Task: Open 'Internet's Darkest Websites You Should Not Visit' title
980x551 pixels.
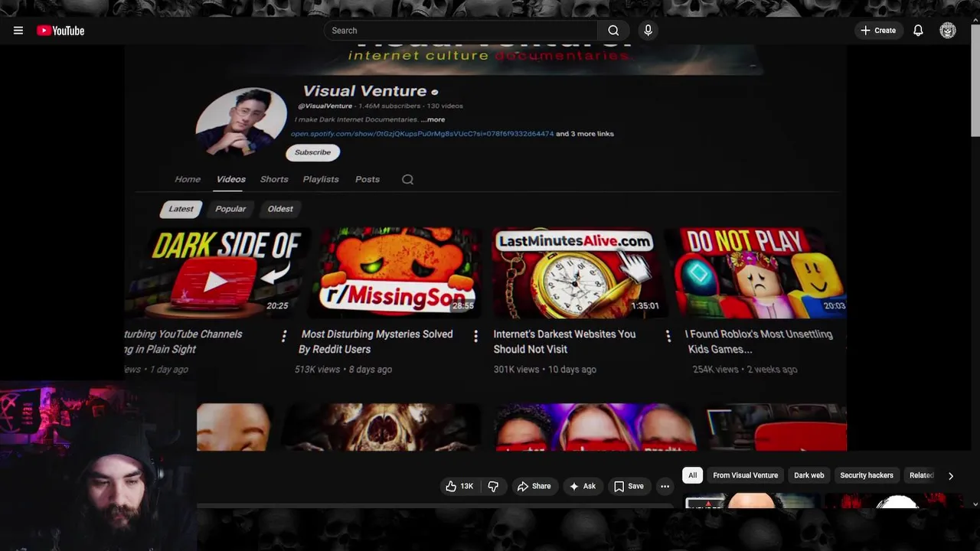Action: click(x=564, y=341)
